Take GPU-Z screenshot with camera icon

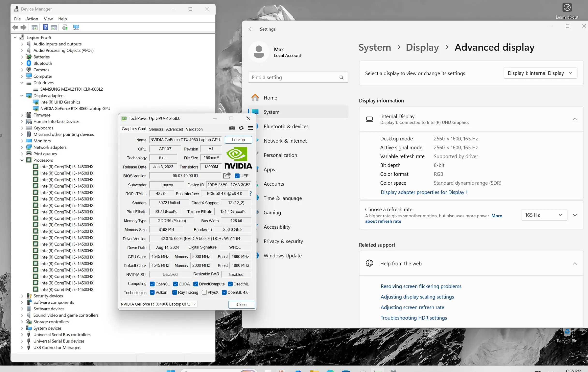tap(232, 128)
